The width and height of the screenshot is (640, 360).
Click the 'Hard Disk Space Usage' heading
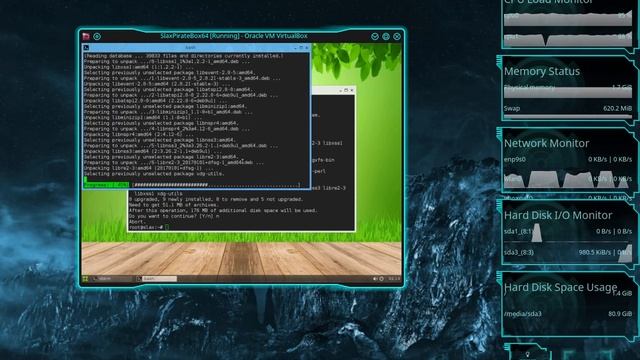tap(560, 287)
